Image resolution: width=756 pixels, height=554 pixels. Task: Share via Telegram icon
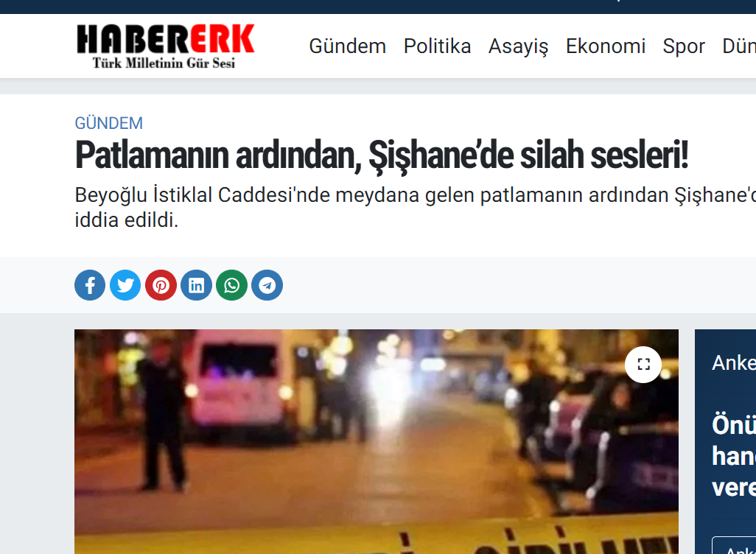coord(267,285)
